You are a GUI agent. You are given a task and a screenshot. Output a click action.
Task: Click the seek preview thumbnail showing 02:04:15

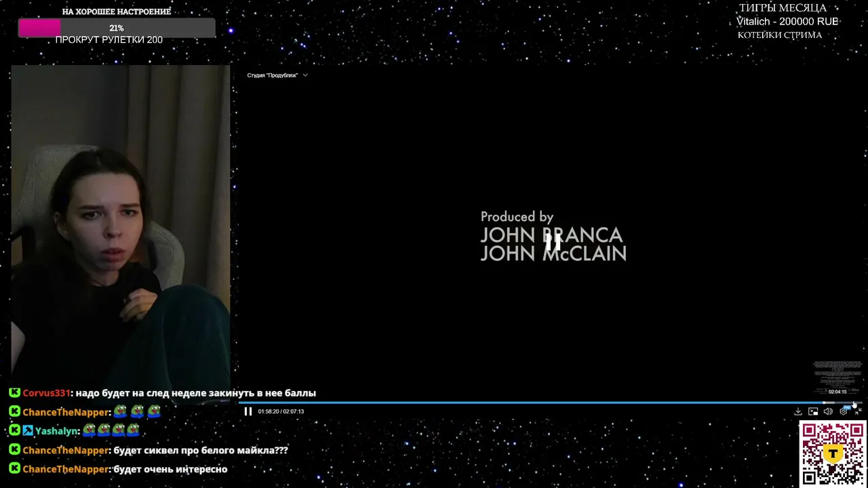tap(837, 377)
